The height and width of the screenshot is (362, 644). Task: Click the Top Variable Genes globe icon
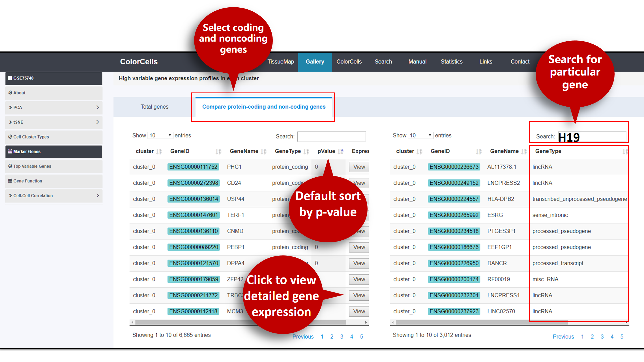click(10, 166)
